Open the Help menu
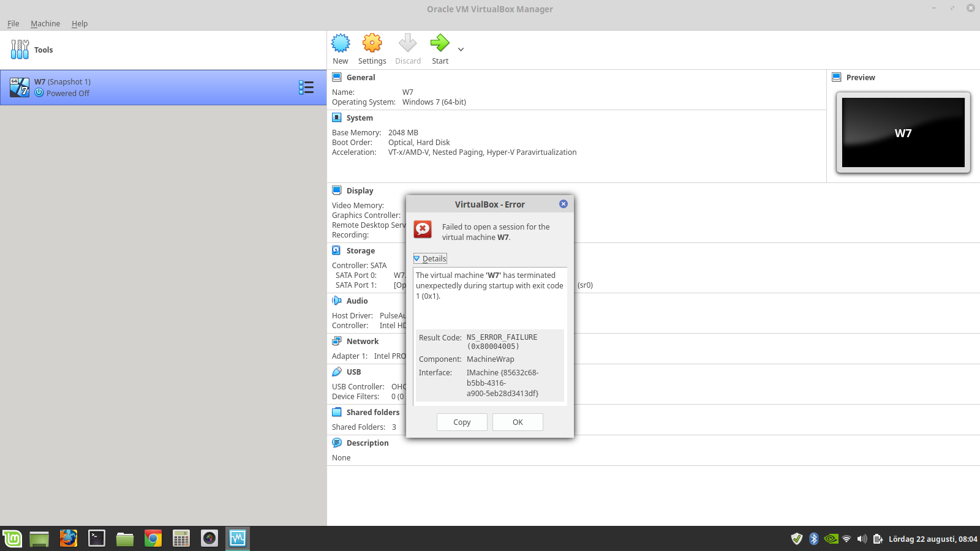The width and height of the screenshot is (980, 551). [80, 24]
